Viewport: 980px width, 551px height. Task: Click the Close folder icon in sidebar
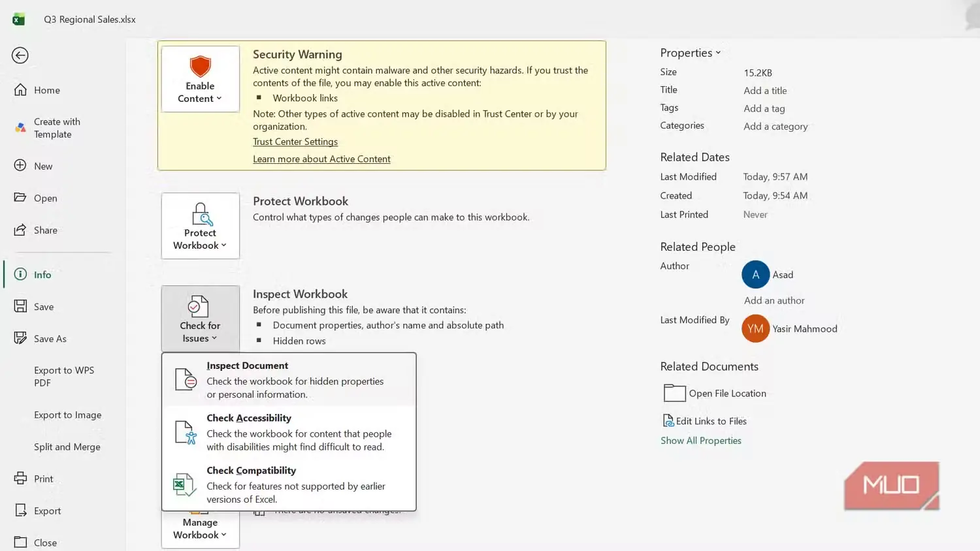20,542
